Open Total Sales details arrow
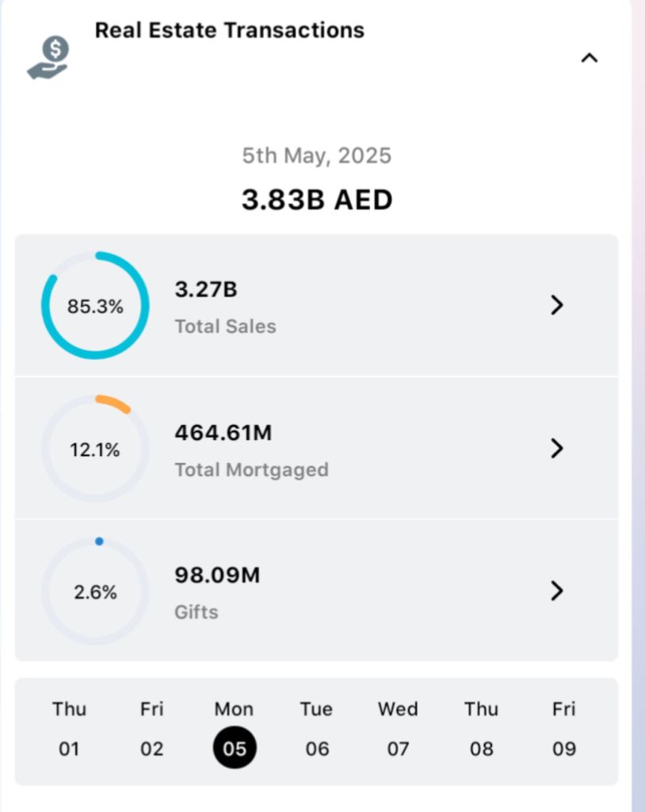Image resolution: width=645 pixels, height=812 pixels. (557, 305)
